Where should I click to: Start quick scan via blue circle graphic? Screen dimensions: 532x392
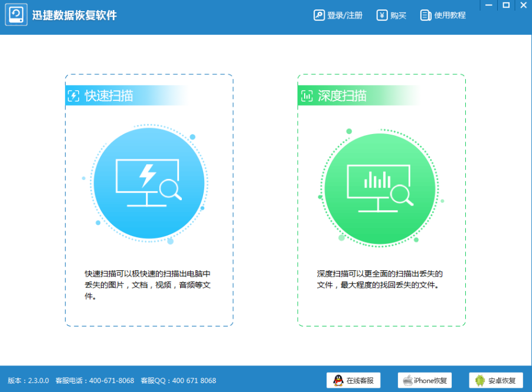tap(149, 183)
